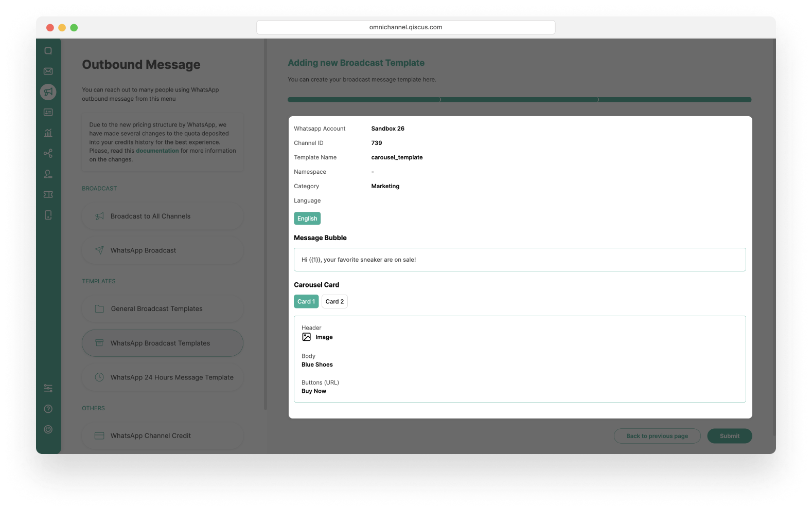
Task: Open the settings sliders sidebar icon
Action: tap(48, 388)
